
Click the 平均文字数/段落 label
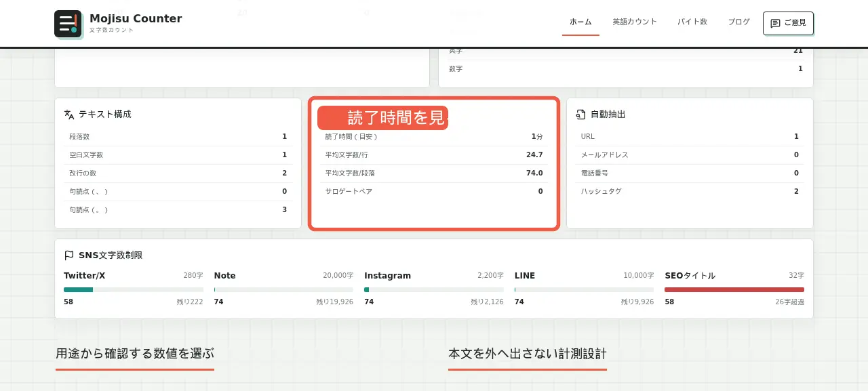coord(350,173)
